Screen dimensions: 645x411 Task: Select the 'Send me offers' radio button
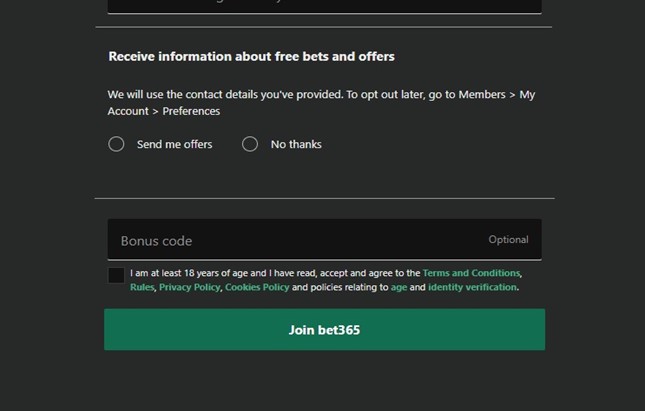pos(116,144)
